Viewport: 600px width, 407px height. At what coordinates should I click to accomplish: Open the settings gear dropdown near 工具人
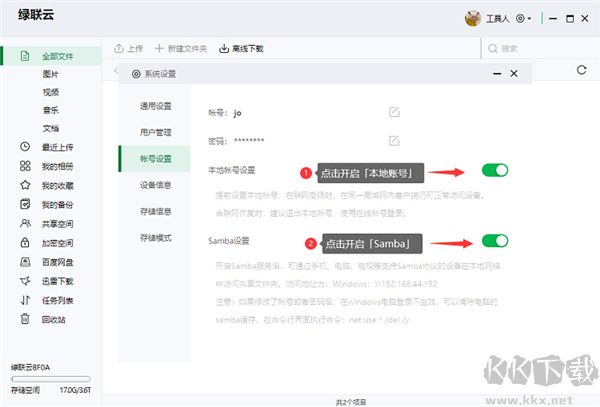(523, 18)
